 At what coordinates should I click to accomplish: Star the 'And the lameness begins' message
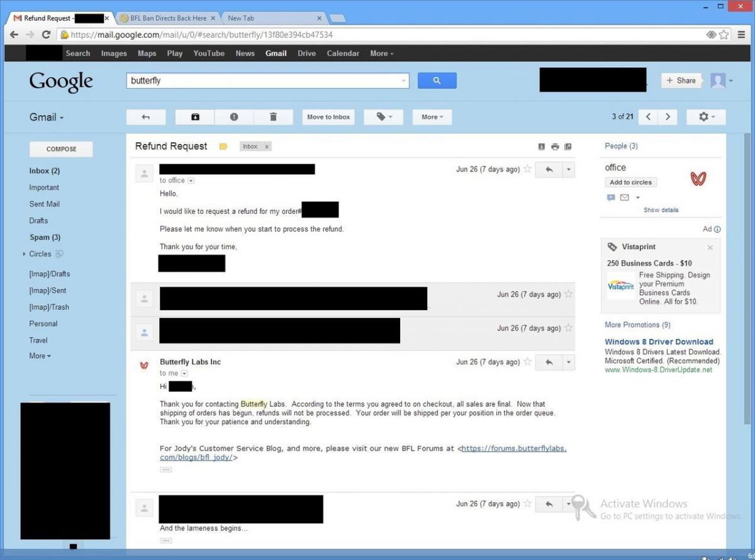coord(527,504)
